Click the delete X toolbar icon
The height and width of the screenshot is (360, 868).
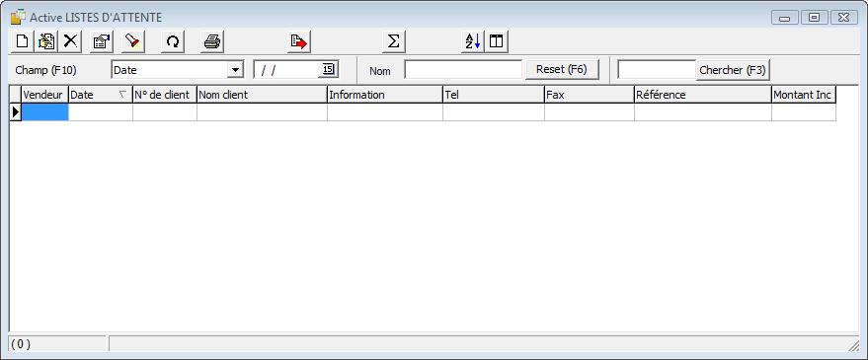(71, 41)
